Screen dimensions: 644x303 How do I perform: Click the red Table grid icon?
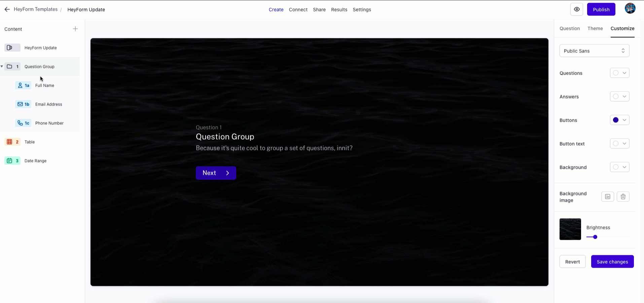(x=9, y=142)
